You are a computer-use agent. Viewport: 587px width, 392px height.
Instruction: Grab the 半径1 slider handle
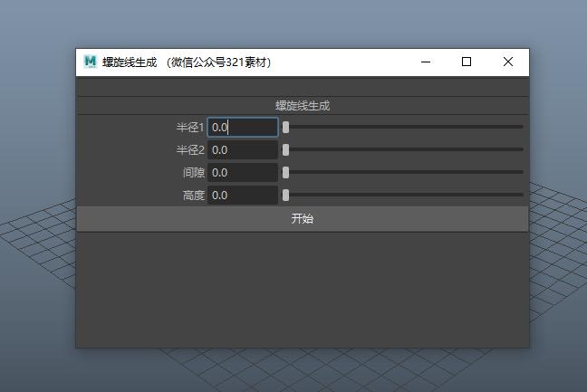pyautogui.click(x=286, y=128)
